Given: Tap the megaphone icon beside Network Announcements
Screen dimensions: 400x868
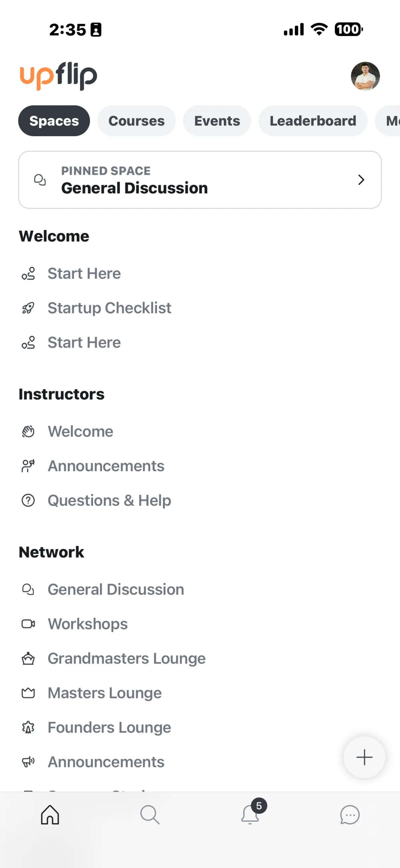Looking at the screenshot, I should tap(28, 762).
